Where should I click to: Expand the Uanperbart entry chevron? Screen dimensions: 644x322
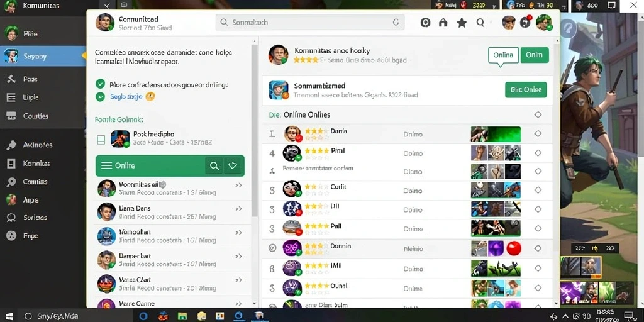pyautogui.click(x=238, y=257)
